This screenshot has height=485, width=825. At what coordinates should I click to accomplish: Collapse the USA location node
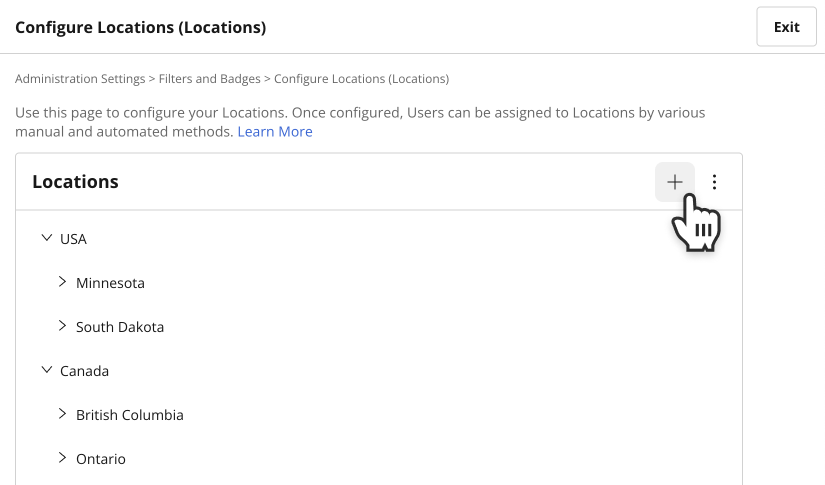click(x=47, y=238)
